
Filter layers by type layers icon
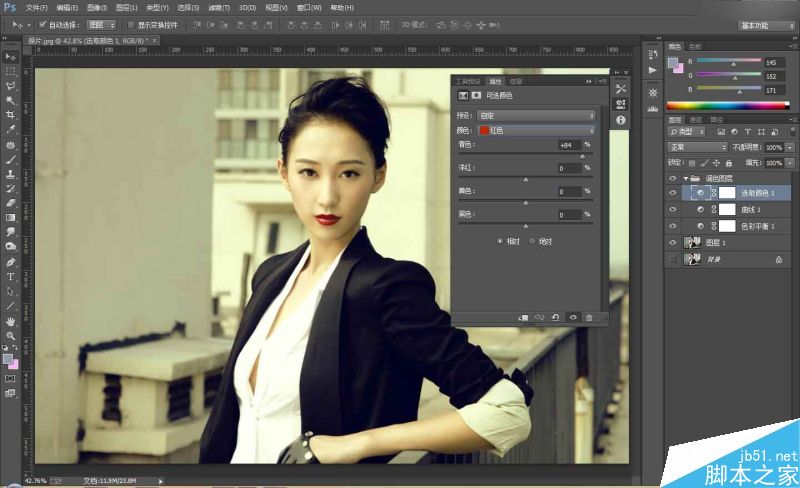[747, 132]
